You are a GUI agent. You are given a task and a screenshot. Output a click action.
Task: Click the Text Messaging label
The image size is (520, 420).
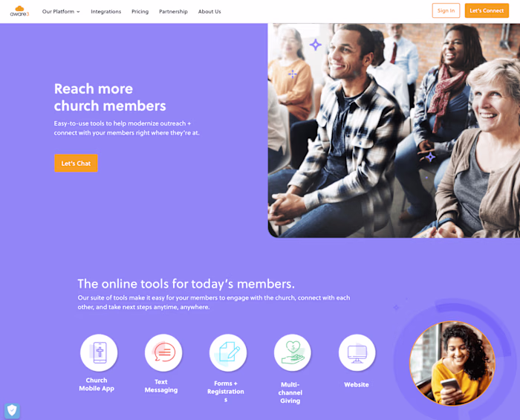click(161, 386)
